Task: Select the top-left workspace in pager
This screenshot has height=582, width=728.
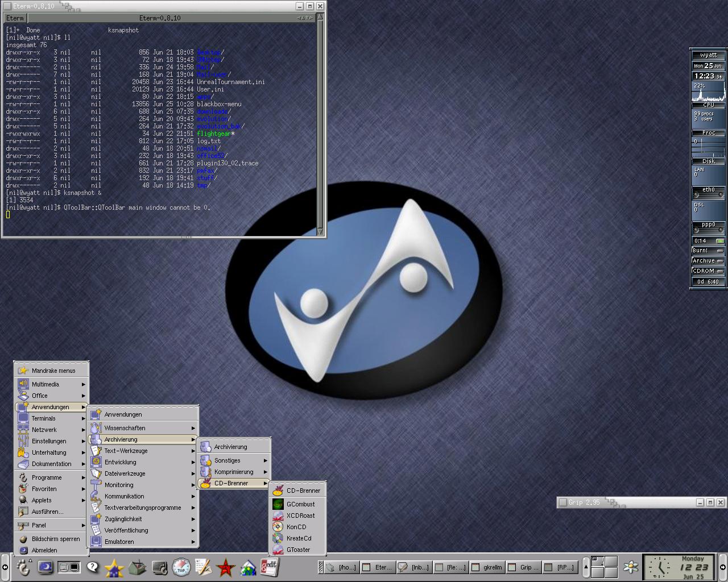Action: pos(597,561)
